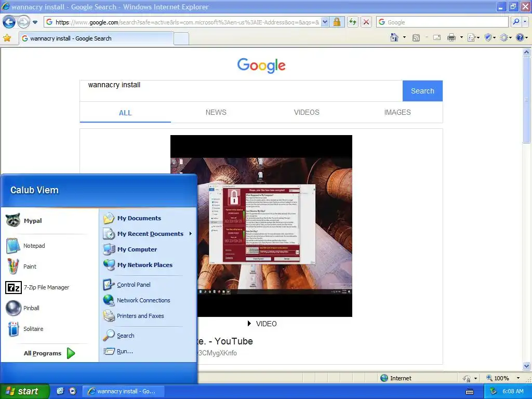Click the magnifier search button in toolbar
Image resolution: width=532 pixels, height=399 pixels.
pos(516,22)
